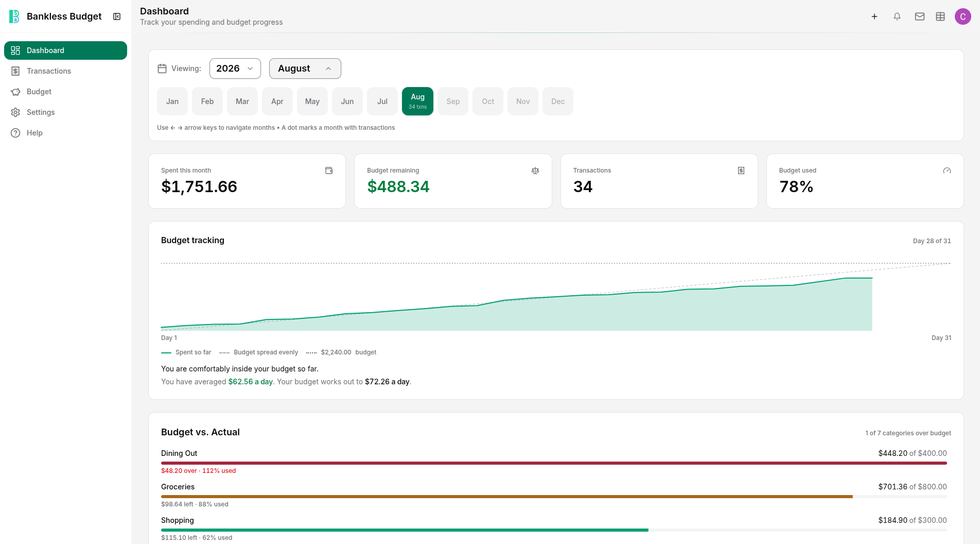Screen dimensions: 980x544
Task: Click the Spent so far legend entry
Action: [x=186, y=352]
